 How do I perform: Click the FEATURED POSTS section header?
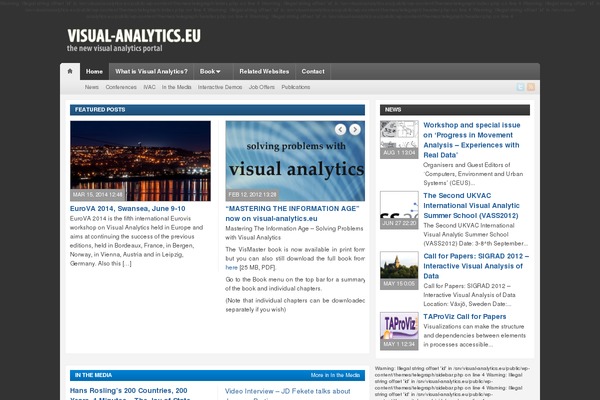[x=217, y=110]
